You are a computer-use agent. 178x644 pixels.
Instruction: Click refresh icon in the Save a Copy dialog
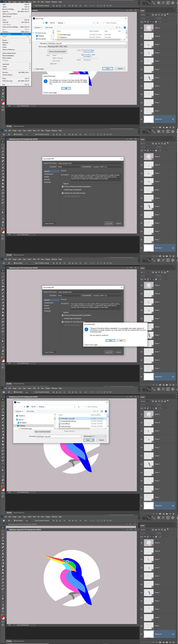pyautogui.click(x=98, y=23)
